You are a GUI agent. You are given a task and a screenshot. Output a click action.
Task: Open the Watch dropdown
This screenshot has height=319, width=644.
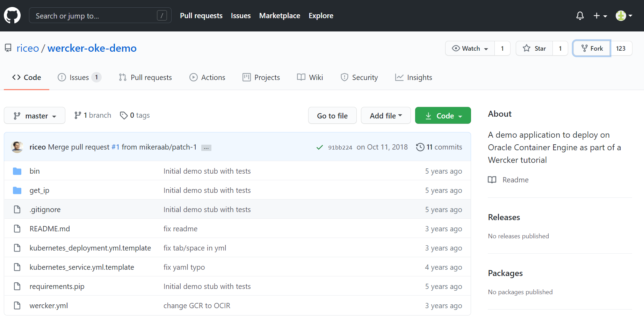point(470,48)
